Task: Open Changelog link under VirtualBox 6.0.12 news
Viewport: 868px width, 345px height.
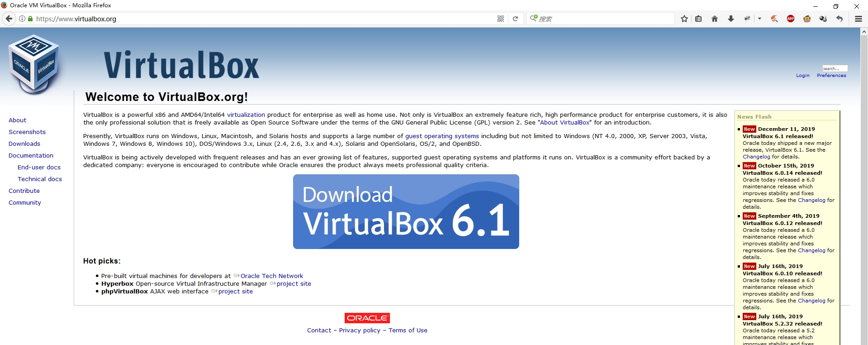Action: 811,250
